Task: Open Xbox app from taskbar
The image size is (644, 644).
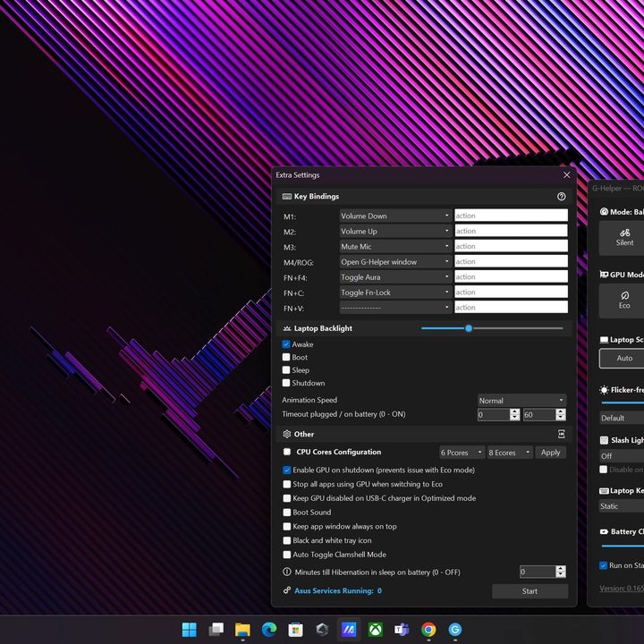Action: [x=375, y=629]
